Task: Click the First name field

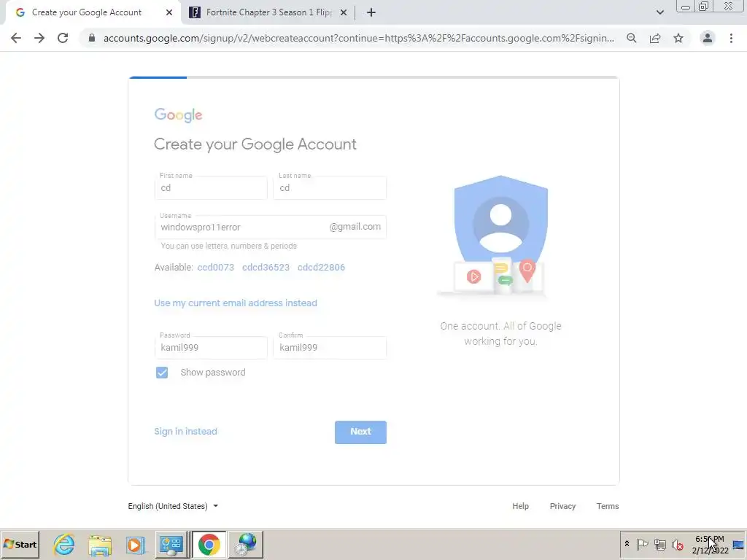Action: (x=211, y=187)
